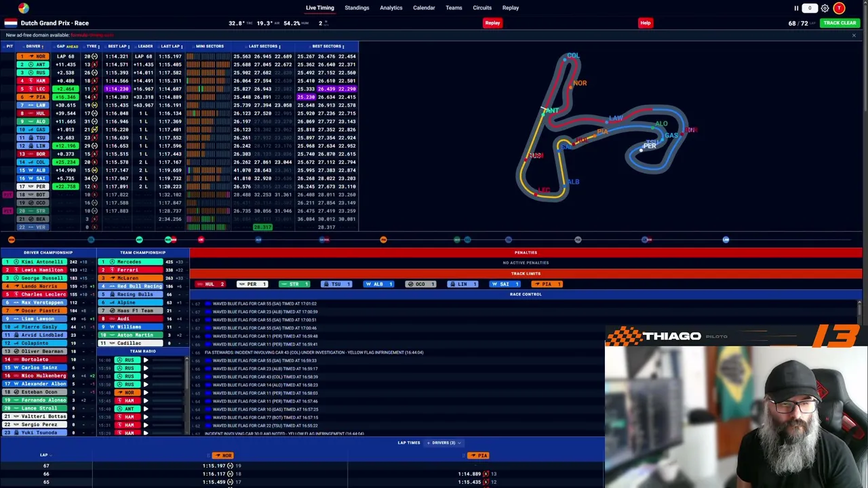Sort the Lap Times by Lap column
The width and height of the screenshot is (868, 488).
tap(44, 455)
